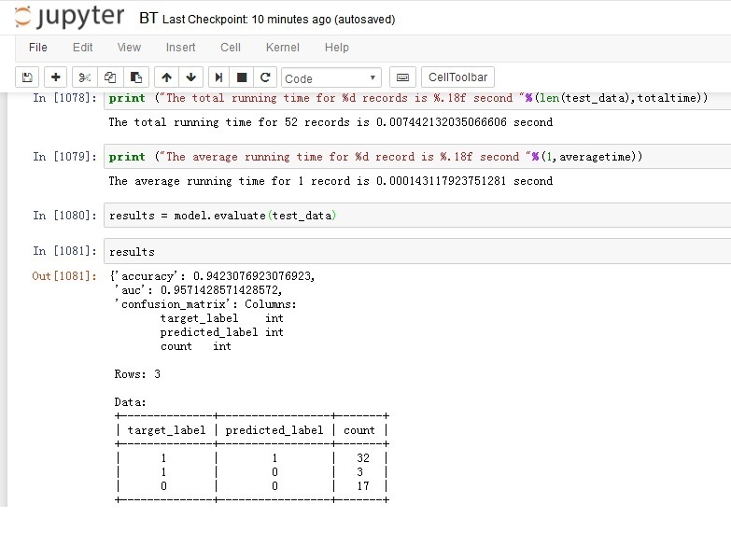Click the CellToolbar button
731x560 pixels.
(x=457, y=77)
